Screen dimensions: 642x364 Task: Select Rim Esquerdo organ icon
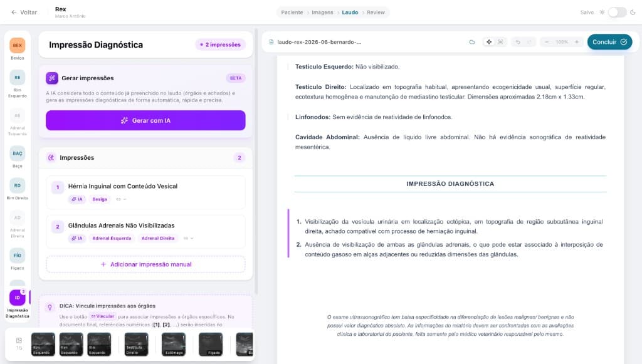pos(17,77)
